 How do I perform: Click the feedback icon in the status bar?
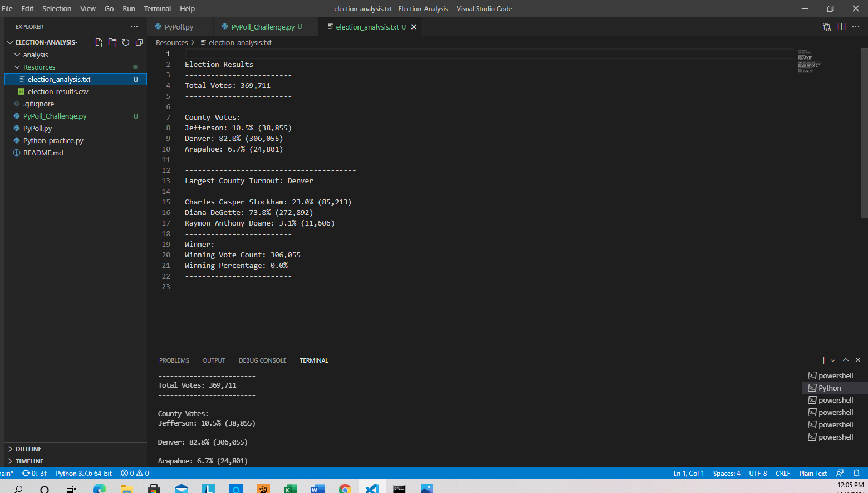tap(840, 474)
